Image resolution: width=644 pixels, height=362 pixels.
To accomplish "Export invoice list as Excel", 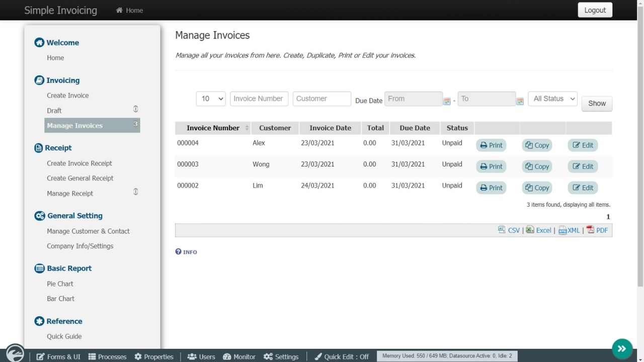I will (538, 230).
